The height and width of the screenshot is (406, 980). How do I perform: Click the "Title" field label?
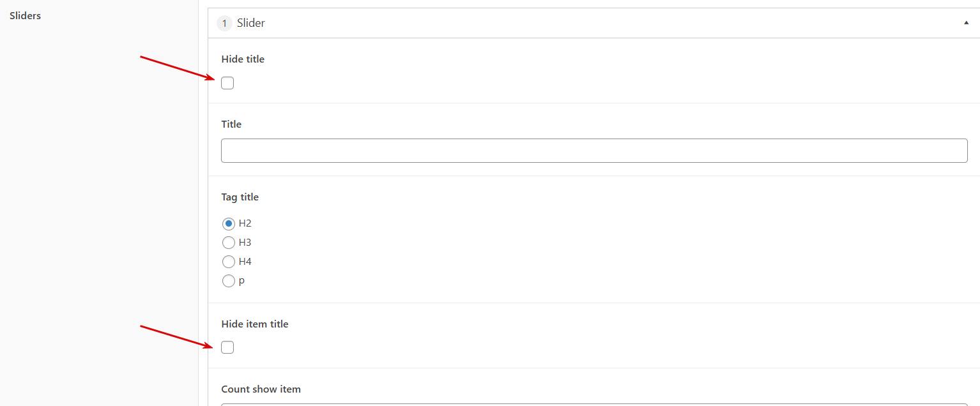pos(231,124)
